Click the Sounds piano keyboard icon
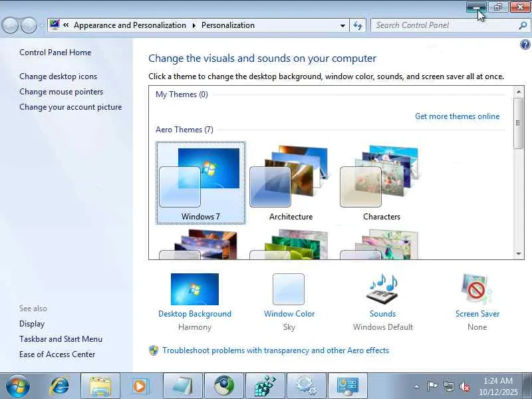This screenshot has height=399, width=532. 382,289
